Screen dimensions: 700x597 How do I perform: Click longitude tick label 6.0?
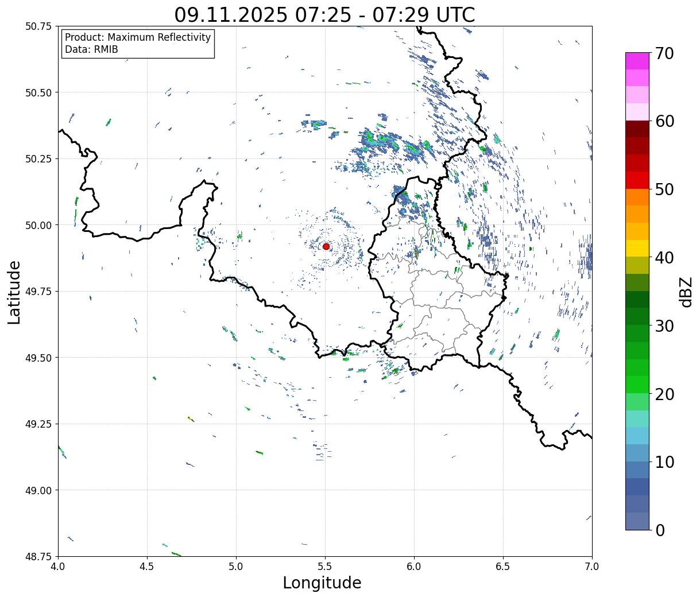click(414, 566)
